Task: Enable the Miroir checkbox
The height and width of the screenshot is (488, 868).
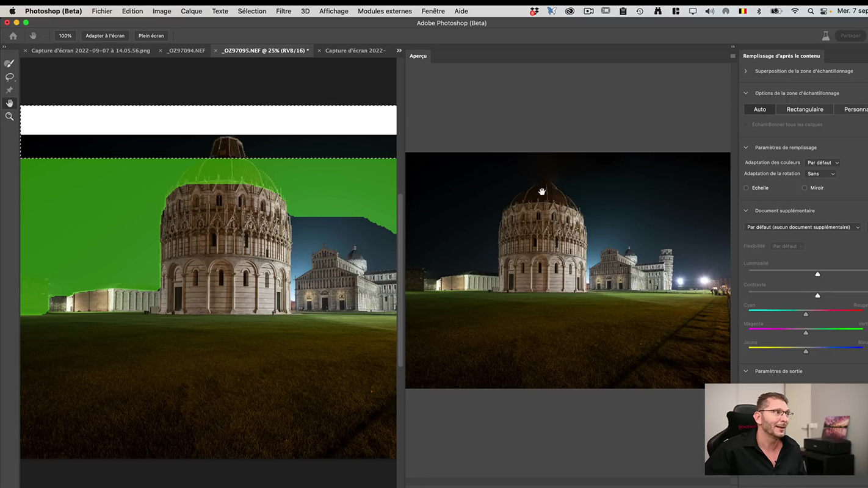Action: pos(805,188)
